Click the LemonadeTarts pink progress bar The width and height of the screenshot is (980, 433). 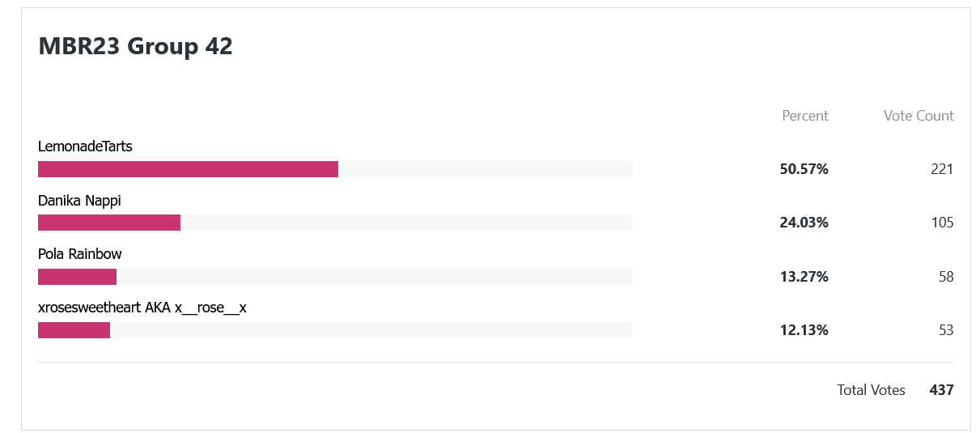click(188, 169)
